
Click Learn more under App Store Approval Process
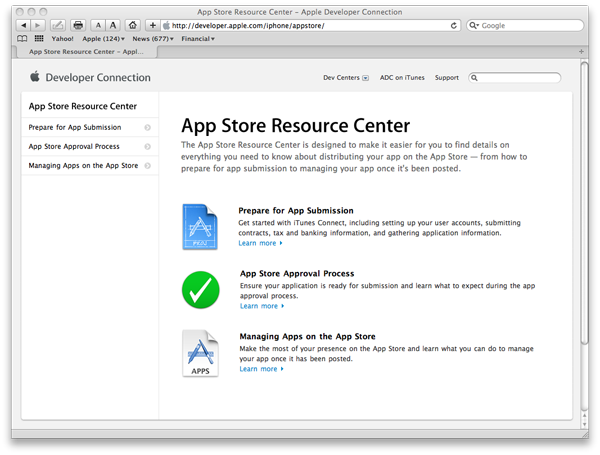pos(262,306)
